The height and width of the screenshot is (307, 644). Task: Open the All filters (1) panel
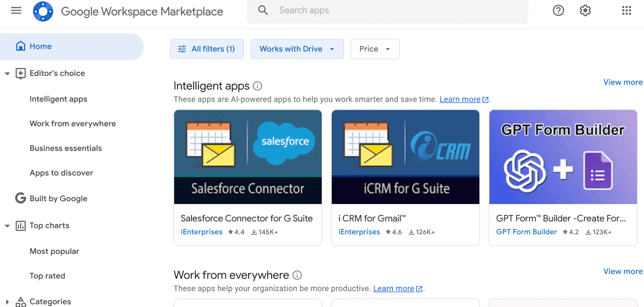(x=207, y=49)
